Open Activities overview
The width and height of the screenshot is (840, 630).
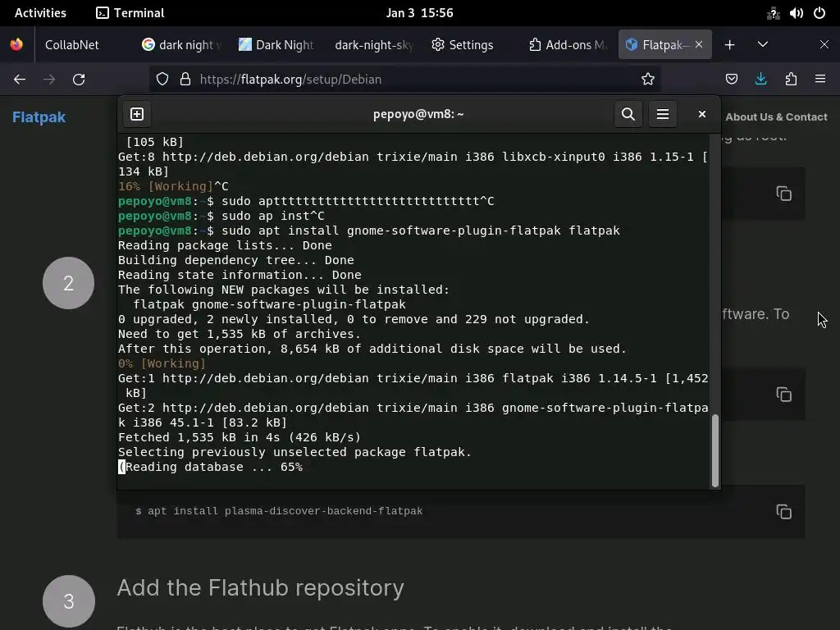pyautogui.click(x=40, y=13)
